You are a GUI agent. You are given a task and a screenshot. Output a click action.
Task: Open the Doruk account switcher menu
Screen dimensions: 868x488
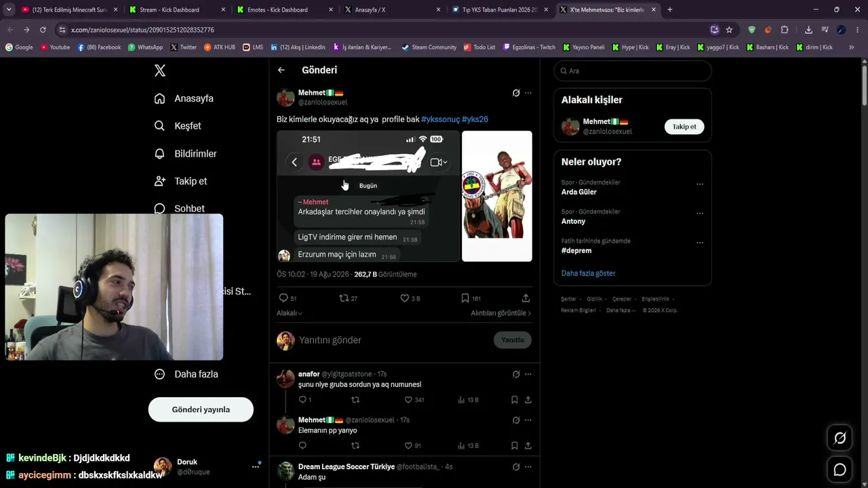(256, 466)
